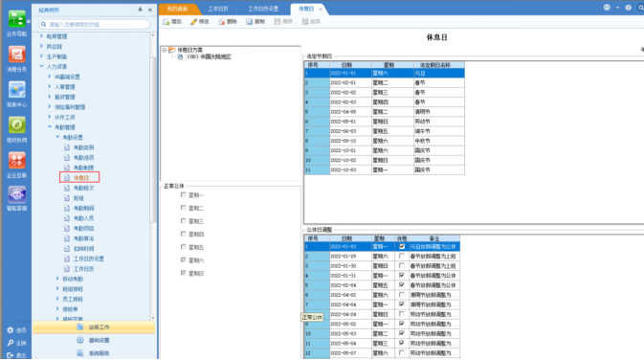Toggle the 星期三 rest day checkbox
This screenshot has width=644, height=360.
click(183, 220)
